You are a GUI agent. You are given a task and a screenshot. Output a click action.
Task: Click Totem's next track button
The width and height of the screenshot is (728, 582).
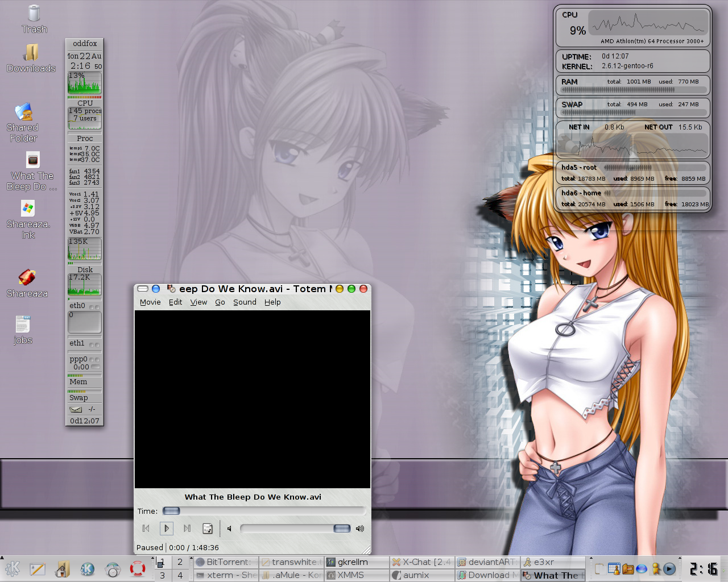point(187,529)
